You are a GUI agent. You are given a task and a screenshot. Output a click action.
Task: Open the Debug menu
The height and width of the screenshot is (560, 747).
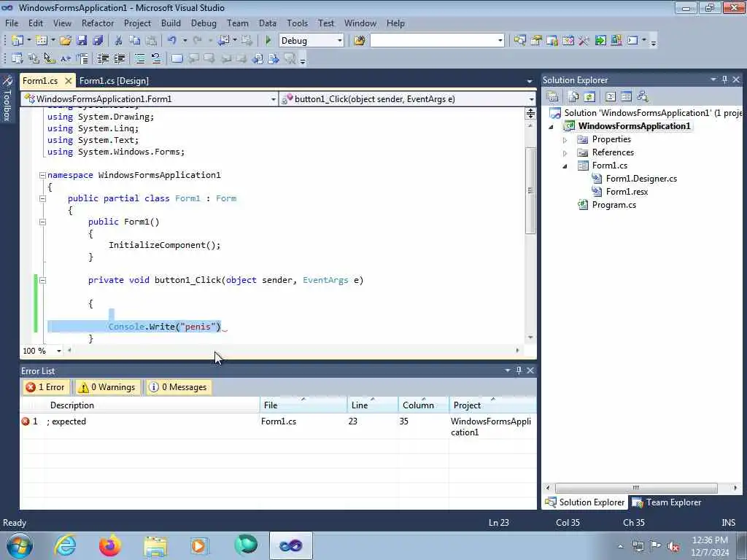tap(204, 23)
